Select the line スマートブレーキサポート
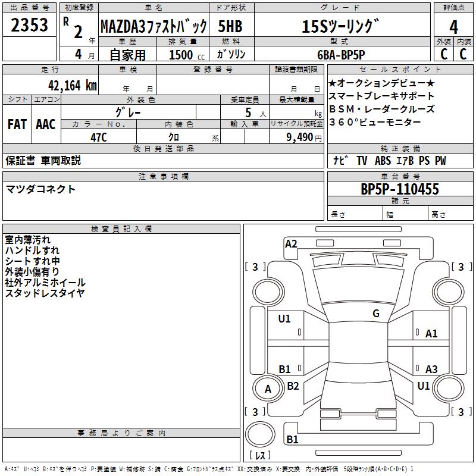Screen dimensions: 476x476 click(381, 96)
